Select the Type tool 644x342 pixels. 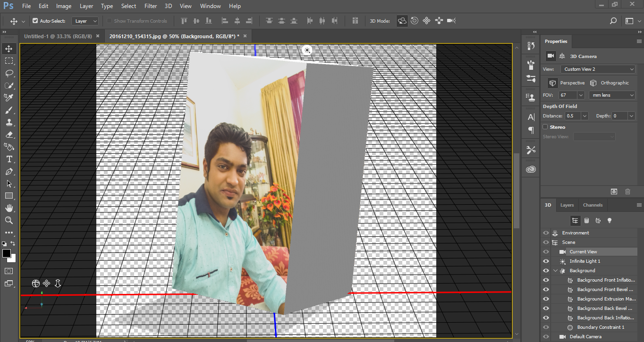pos(8,159)
